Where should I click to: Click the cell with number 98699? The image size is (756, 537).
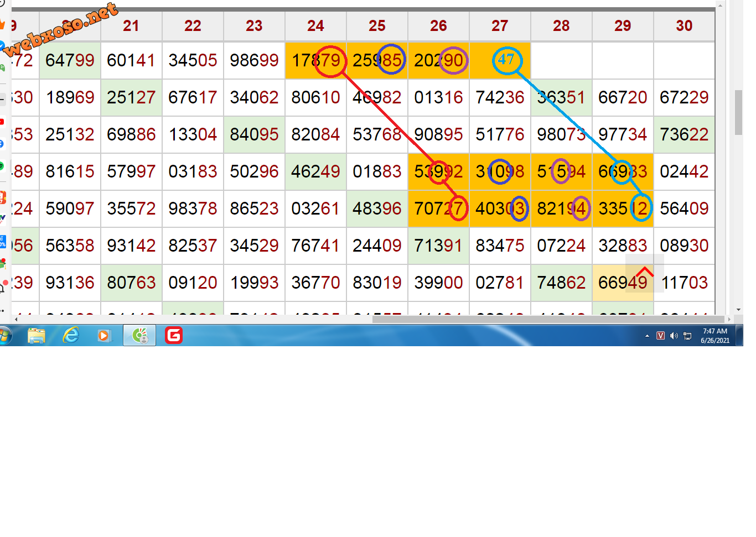coord(254,60)
